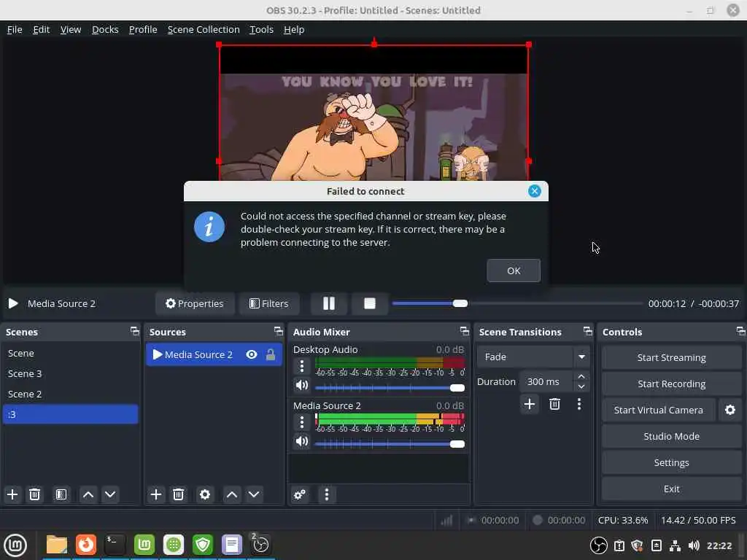Remove the selected scene
Viewport: 747px width, 560px height.
point(34,494)
